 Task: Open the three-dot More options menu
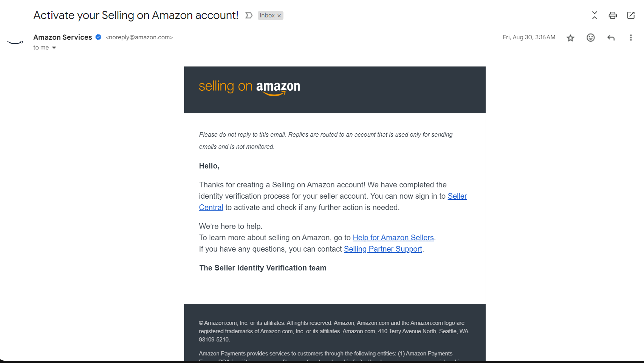pyautogui.click(x=631, y=37)
